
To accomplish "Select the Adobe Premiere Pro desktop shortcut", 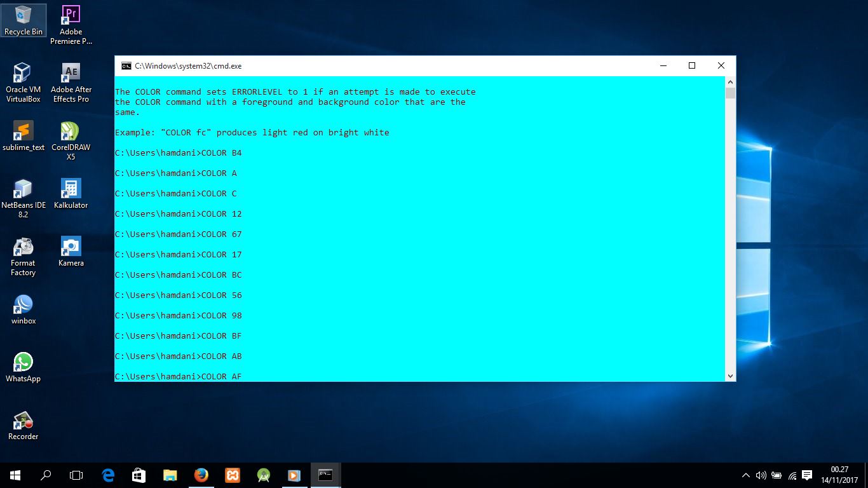I will (71, 24).
